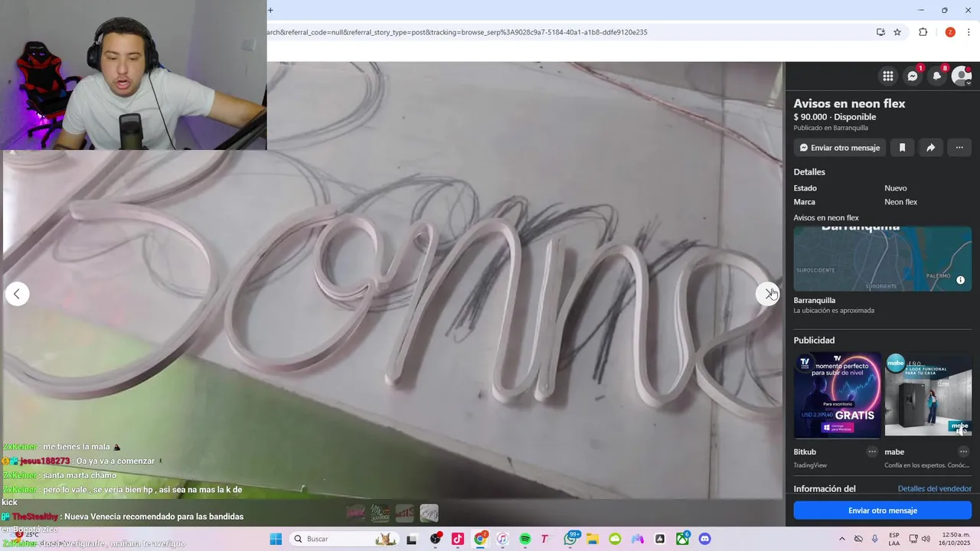The height and width of the screenshot is (551, 980).
Task: Open the Bitkub TradingView ad image
Action: click(838, 395)
